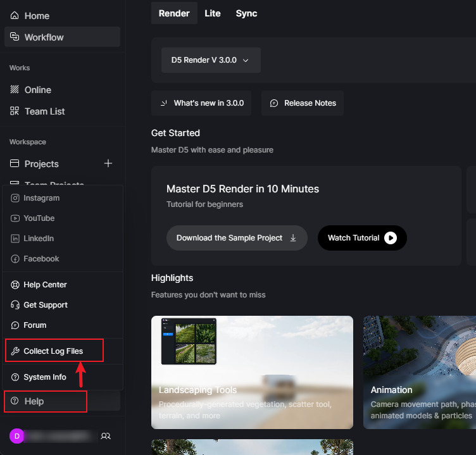Open the Help Center entry
Viewport: 476px width, 455px height.
point(45,285)
